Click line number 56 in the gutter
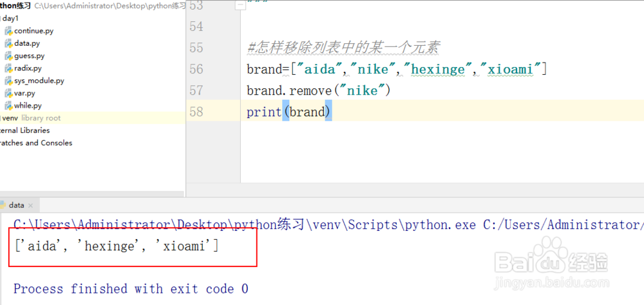Viewport: 644px width, 305px height. 196,69
